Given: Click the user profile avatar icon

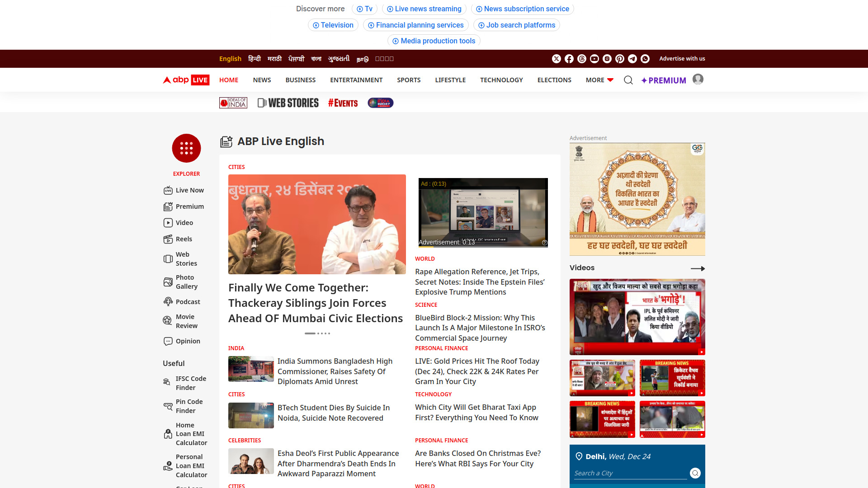Looking at the screenshot, I should (x=698, y=80).
